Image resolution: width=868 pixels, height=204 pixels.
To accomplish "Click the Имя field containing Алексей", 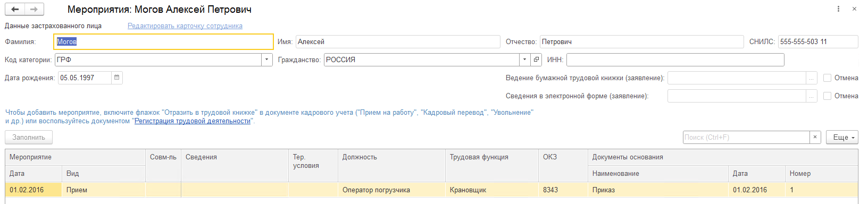I will (398, 41).
